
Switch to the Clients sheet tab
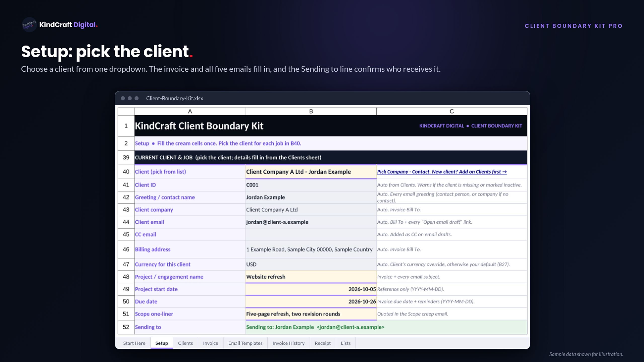tap(185, 343)
